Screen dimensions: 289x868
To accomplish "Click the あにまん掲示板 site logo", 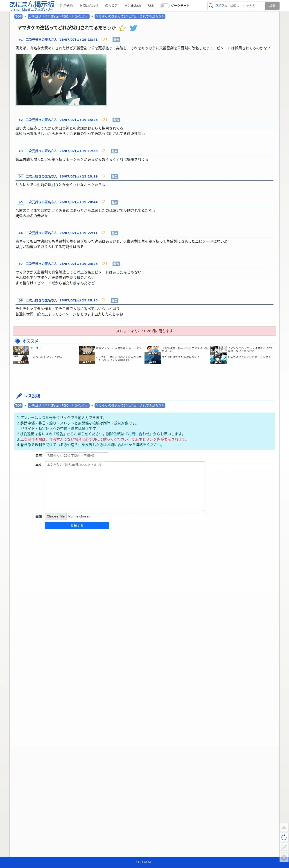I will click(32, 6).
